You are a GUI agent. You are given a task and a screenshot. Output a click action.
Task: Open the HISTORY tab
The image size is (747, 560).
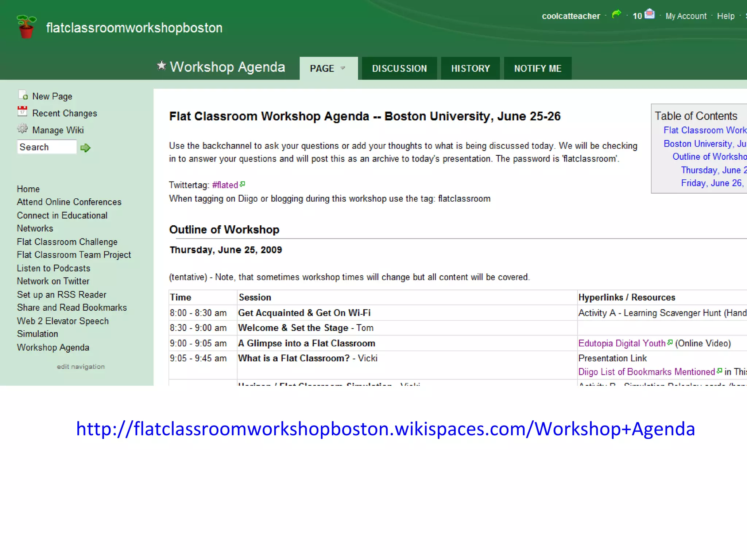[470, 69]
